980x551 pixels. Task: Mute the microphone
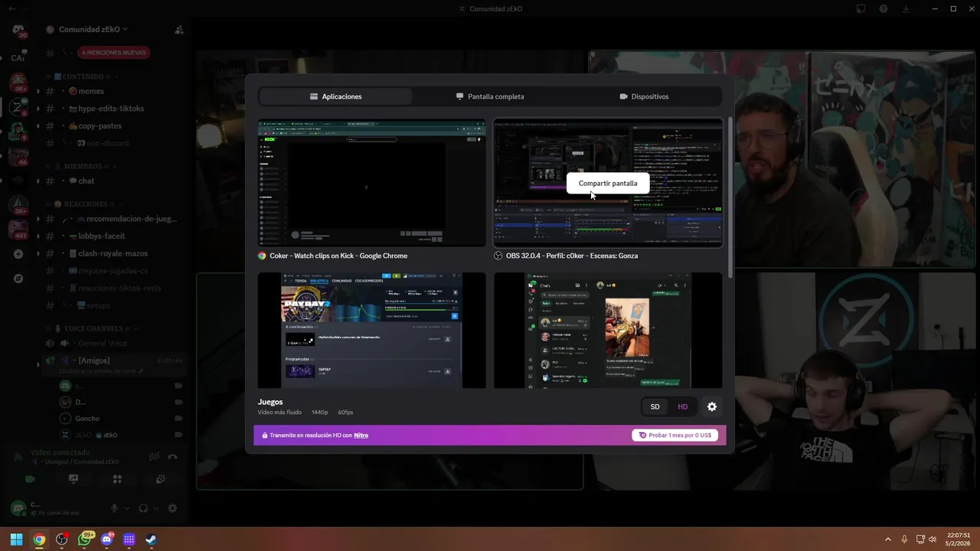click(115, 508)
